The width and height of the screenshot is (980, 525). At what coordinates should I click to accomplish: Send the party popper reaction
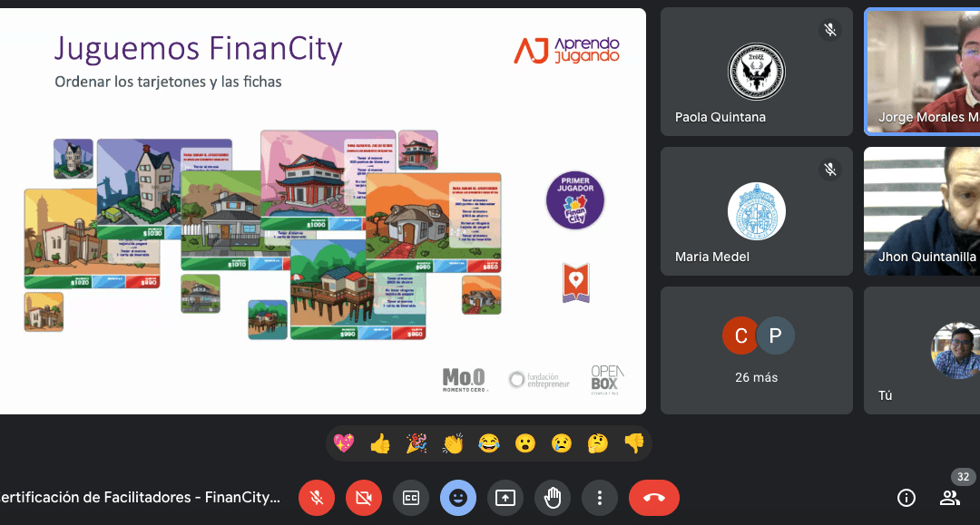point(416,443)
